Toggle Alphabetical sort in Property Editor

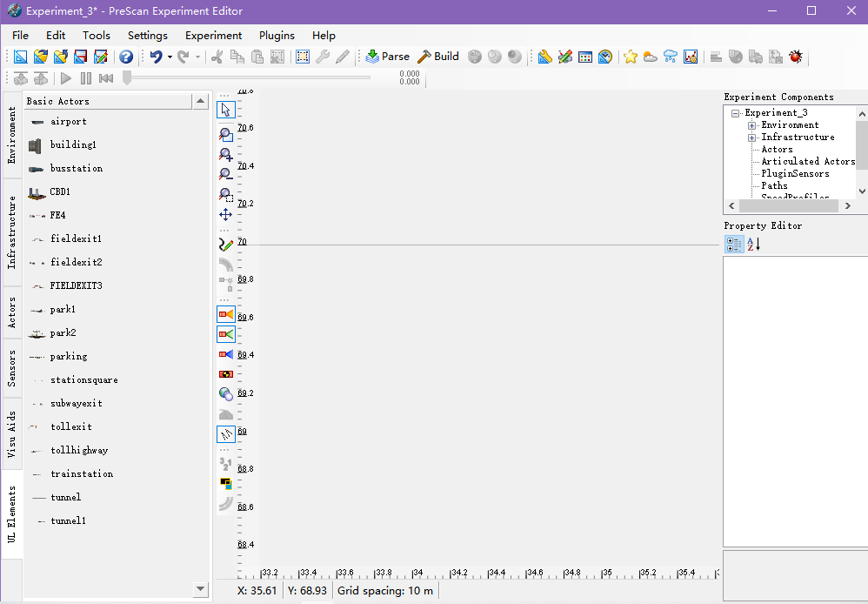tap(753, 245)
